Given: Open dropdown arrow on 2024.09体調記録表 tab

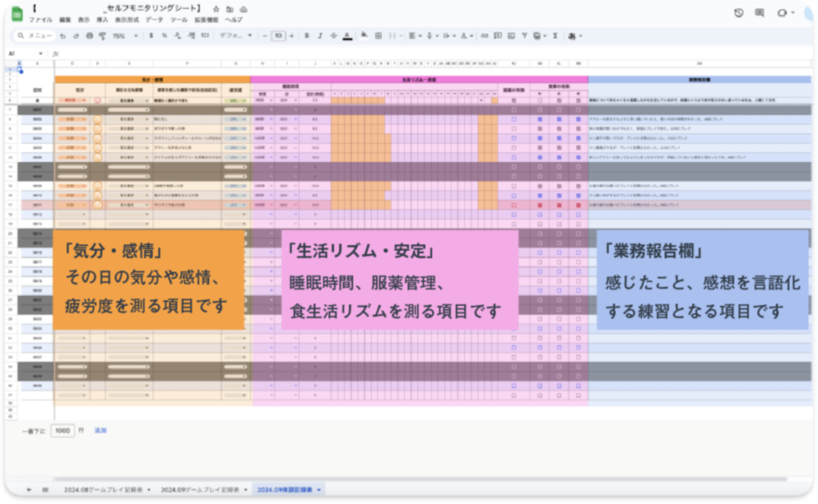Looking at the screenshot, I should (x=320, y=489).
